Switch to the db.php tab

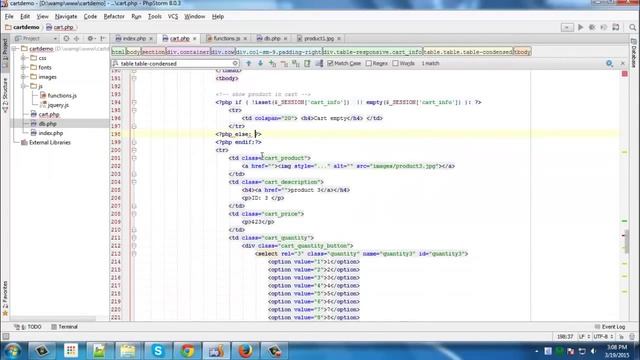click(272, 38)
